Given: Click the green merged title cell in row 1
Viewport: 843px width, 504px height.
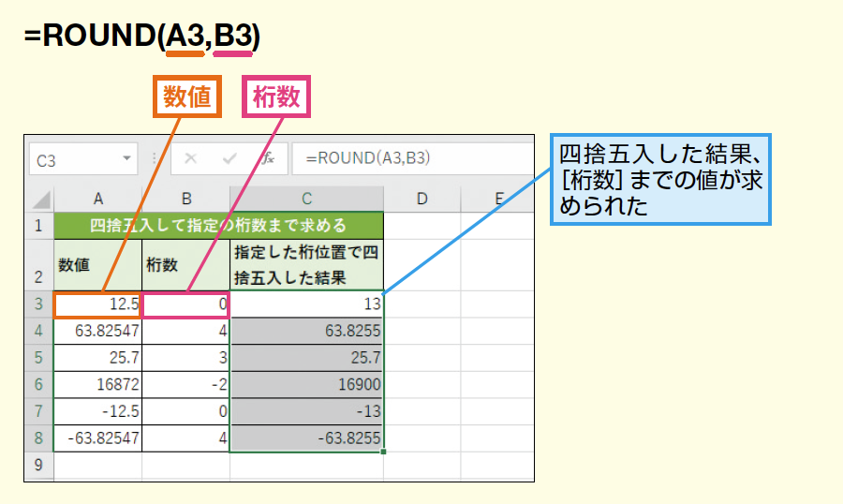Looking at the screenshot, I should pos(218,226).
